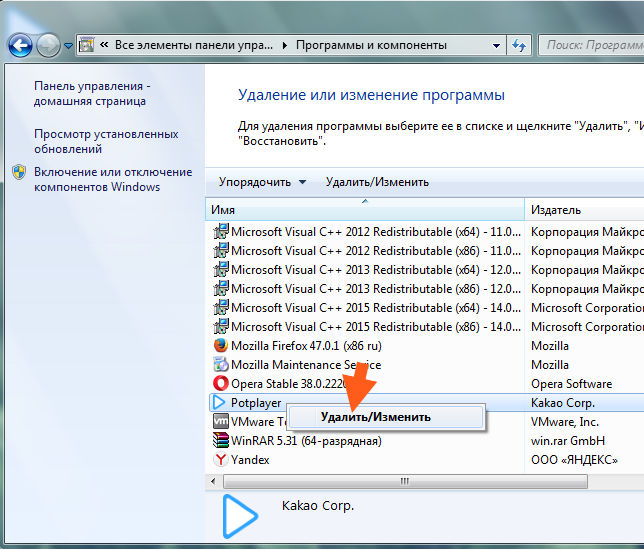The width and height of the screenshot is (644, 549).
Task: Sort list by 'Имя' column header
Action: pos(365,209)
